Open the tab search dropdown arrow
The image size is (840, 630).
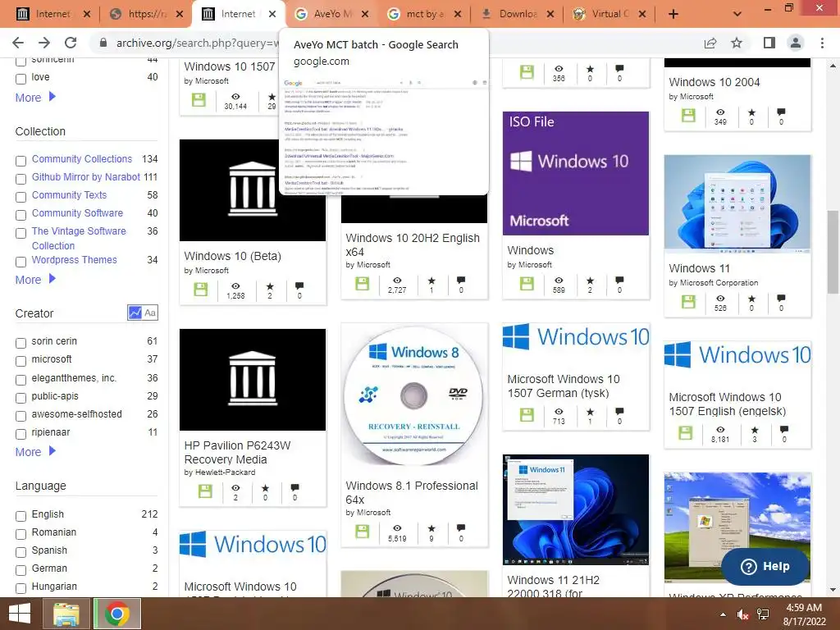point(737,14)
